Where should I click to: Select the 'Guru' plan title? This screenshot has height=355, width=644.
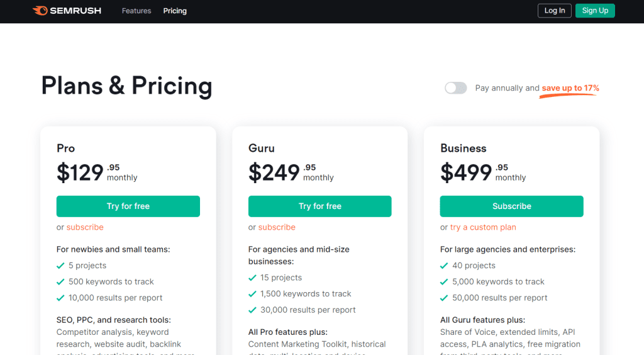coord(262,149)
